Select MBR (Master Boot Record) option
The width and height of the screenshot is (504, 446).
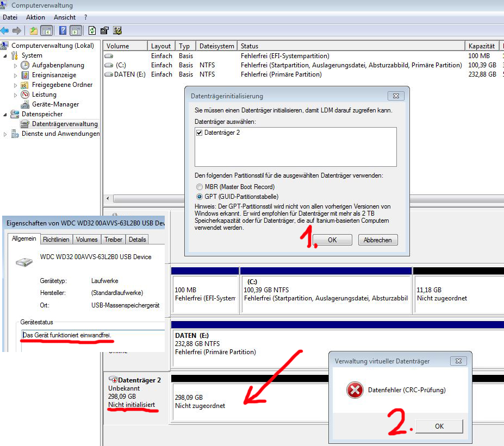(200, 187)
